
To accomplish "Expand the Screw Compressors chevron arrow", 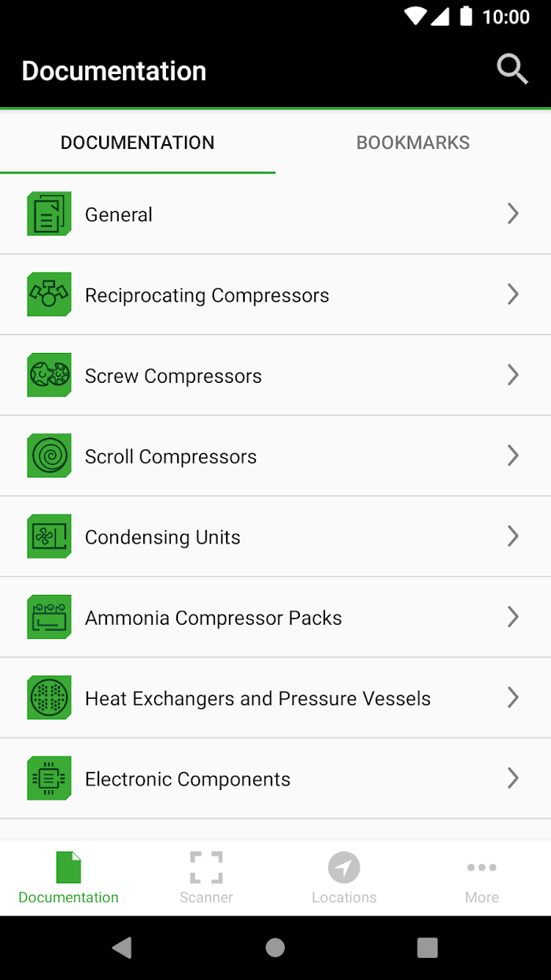I will point(513,375).
